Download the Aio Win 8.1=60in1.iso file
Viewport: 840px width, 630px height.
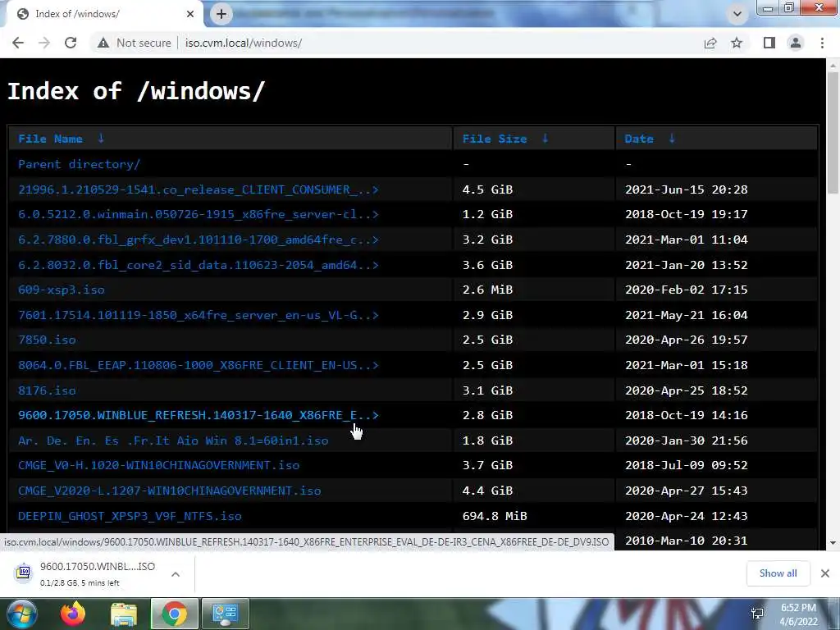(x=173, y=441)
